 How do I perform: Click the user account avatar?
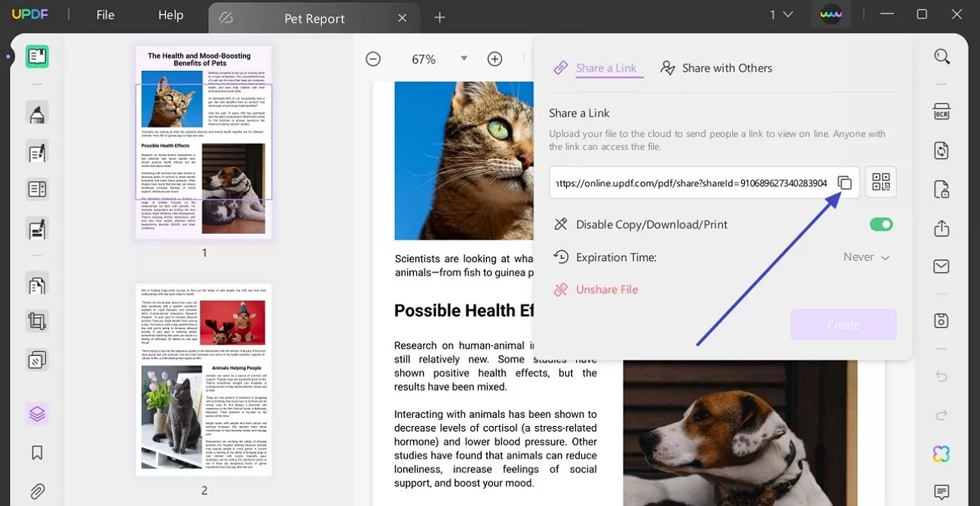pyautogui.click(x=831, y=15)
